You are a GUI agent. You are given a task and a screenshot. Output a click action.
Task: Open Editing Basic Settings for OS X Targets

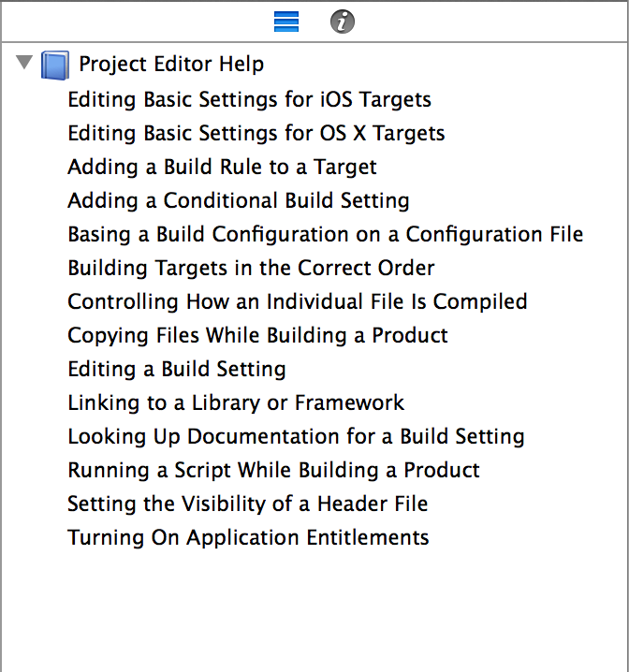tap(256, 133)
